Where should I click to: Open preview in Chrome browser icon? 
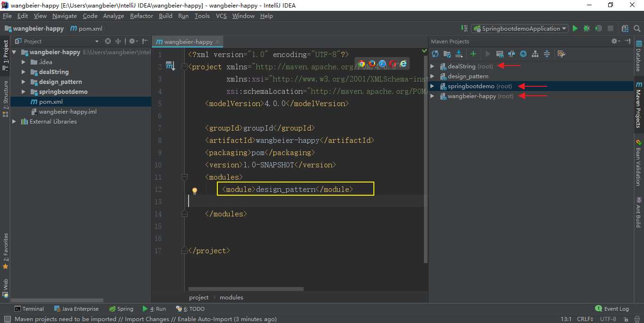click(362, 64)
